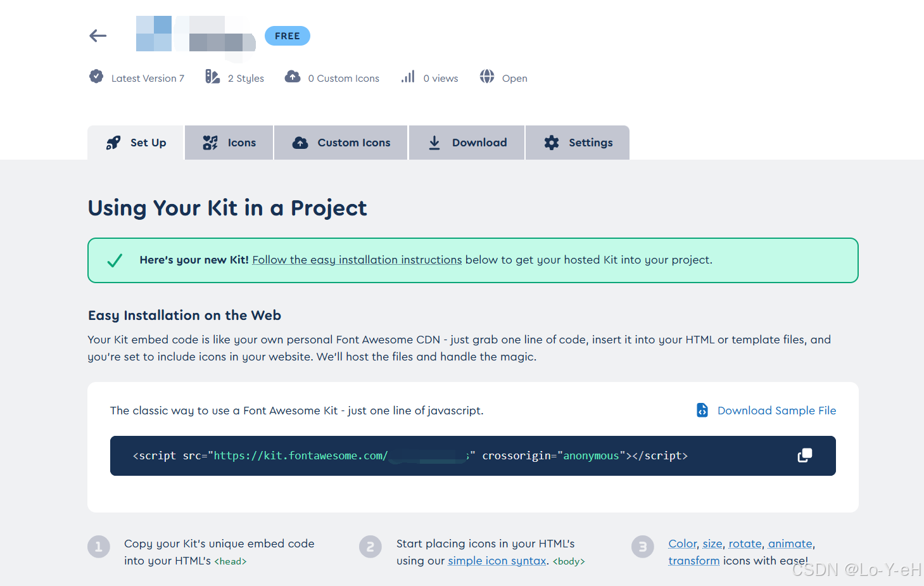This screenshot has width=924, height=586.
Task: Click the download arrow icon on Download tab
Action: [434, 143]
